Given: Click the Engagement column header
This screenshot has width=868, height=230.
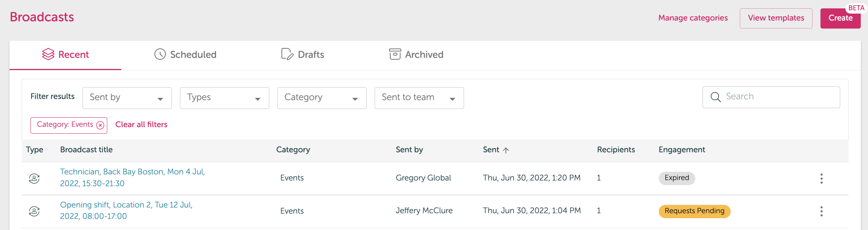Looking at the screenshot, I should (682, 150).
